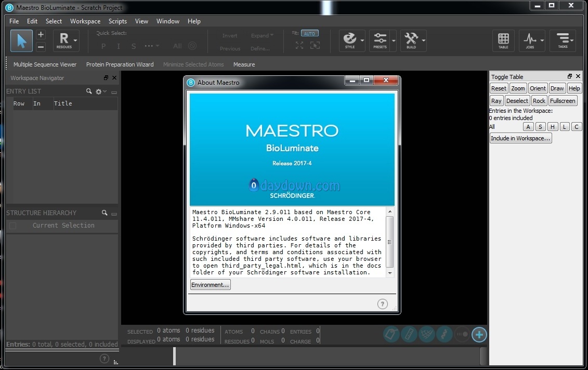588x370 pixels.
Task: Click the fit-to-screen arrows icon
Action: pyautogui.click(x=299, y=45)
